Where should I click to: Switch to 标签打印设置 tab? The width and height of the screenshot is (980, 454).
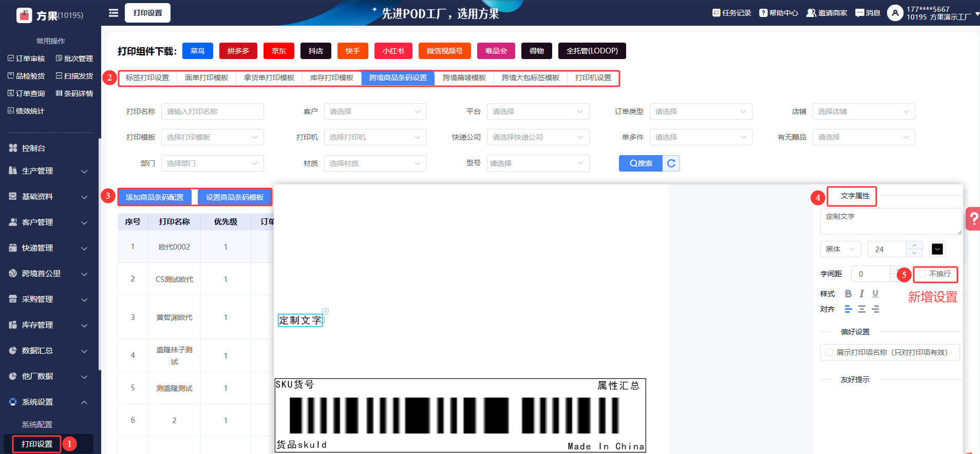click(x=147, y=78)
